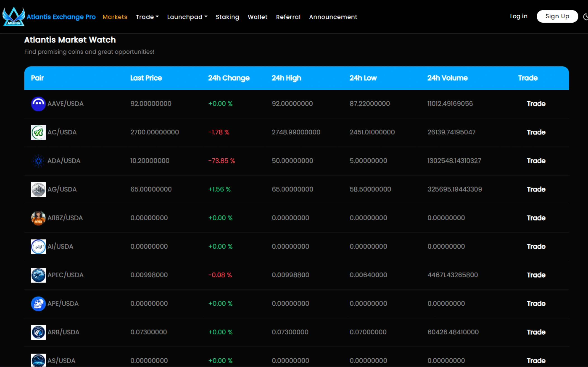The width and height of the screenshot is (588, 367).
Task: Click last price 2700.00000000 for AC
Action: point(154,132)
